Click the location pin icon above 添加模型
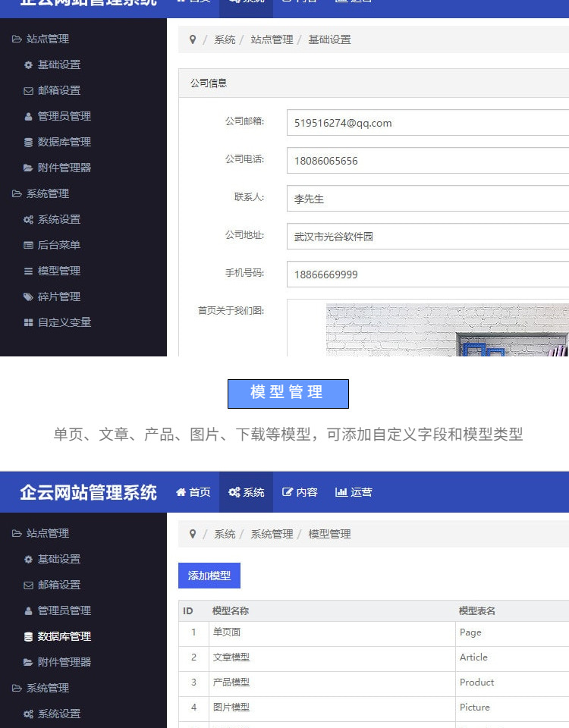The height and width of the screenshot is (728, 569). click(193, 534)
